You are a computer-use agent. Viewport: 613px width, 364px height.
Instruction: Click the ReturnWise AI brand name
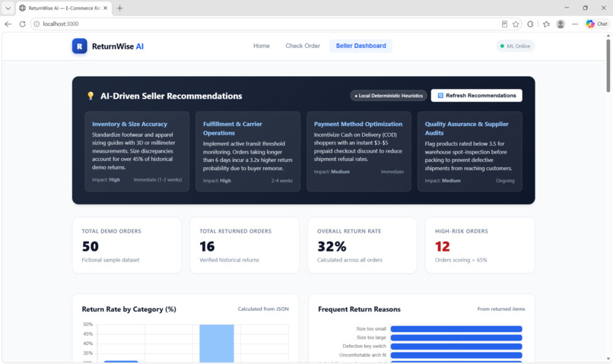[x=118, y=46]
